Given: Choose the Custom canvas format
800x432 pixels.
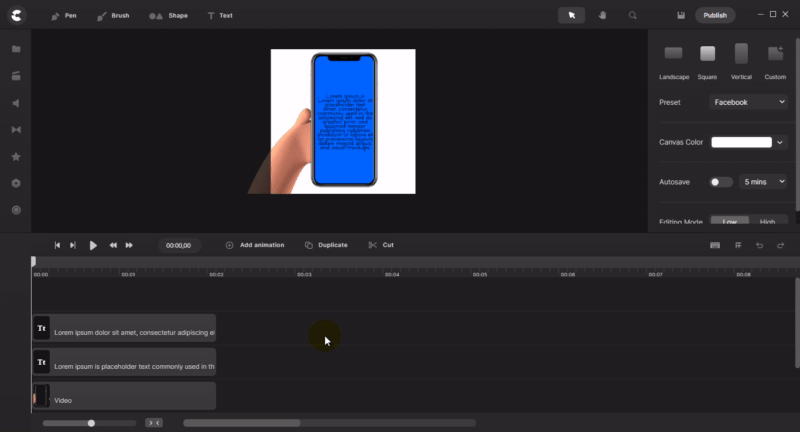Looking at the screenshot, I should click(775, 61).
